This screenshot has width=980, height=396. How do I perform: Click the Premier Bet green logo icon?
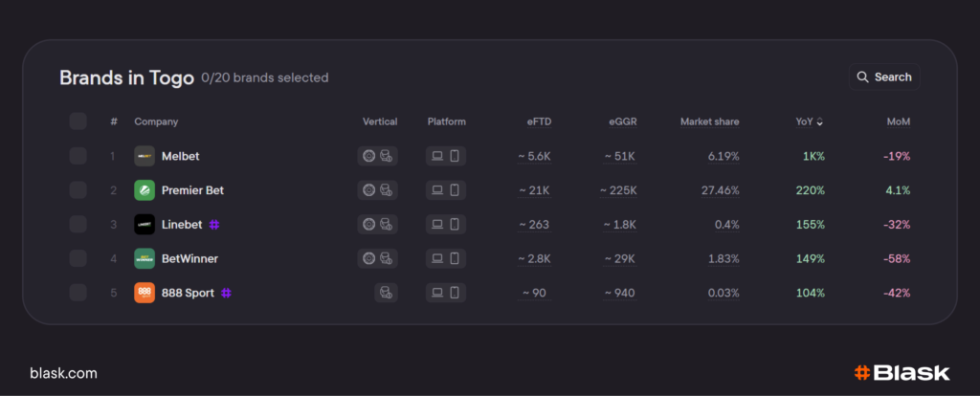(145, 190)
